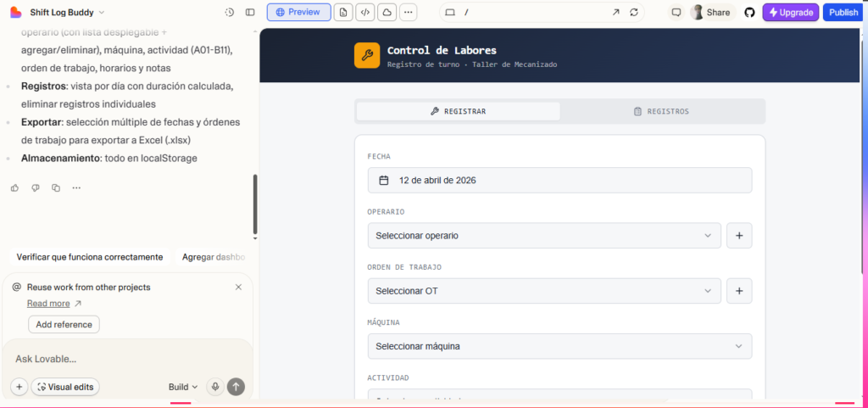Toggle the sidebar panel layout icon
This screenshot has width=868, height=408.
point(250,12)
